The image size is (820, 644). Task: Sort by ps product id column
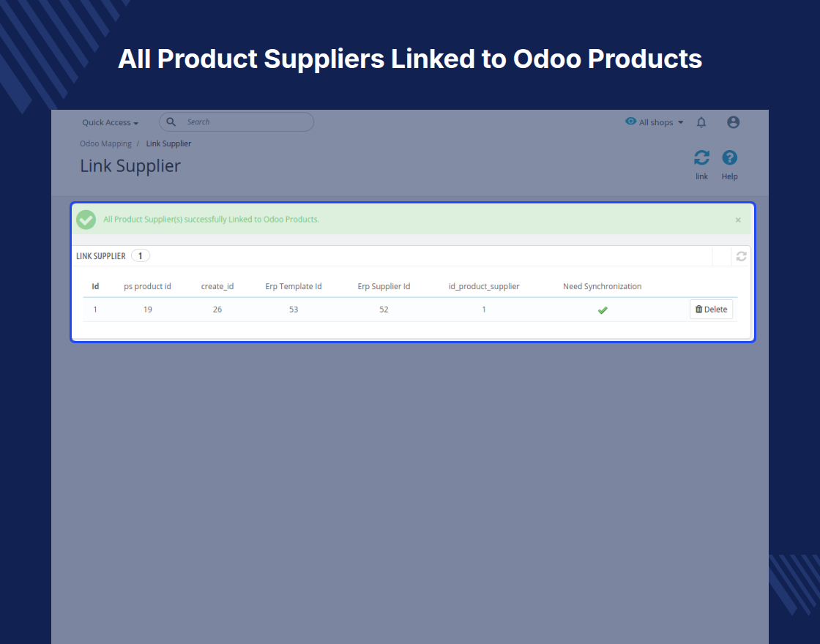tap(147, 286)
